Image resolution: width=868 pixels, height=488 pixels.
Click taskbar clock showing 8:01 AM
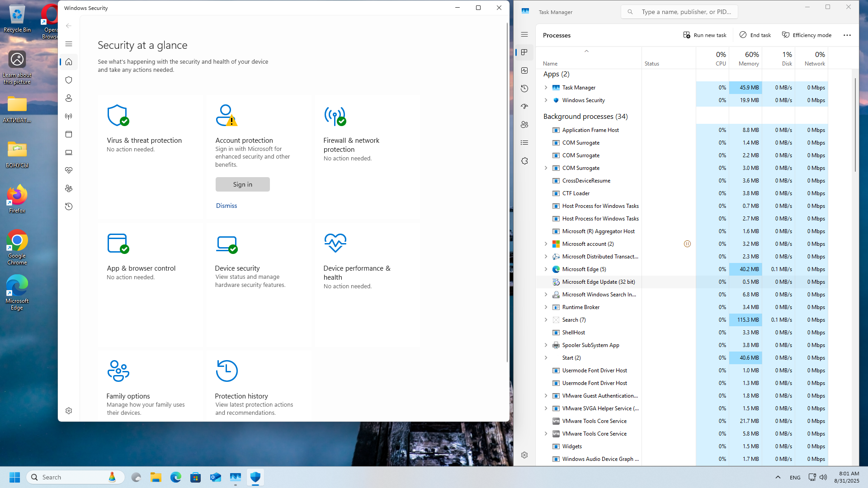846,477
